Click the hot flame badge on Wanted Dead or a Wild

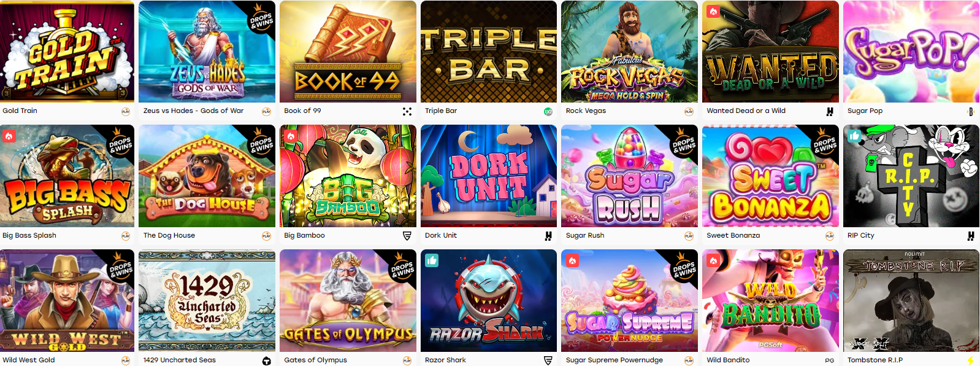pyautogui.click(x=713, y=12)
